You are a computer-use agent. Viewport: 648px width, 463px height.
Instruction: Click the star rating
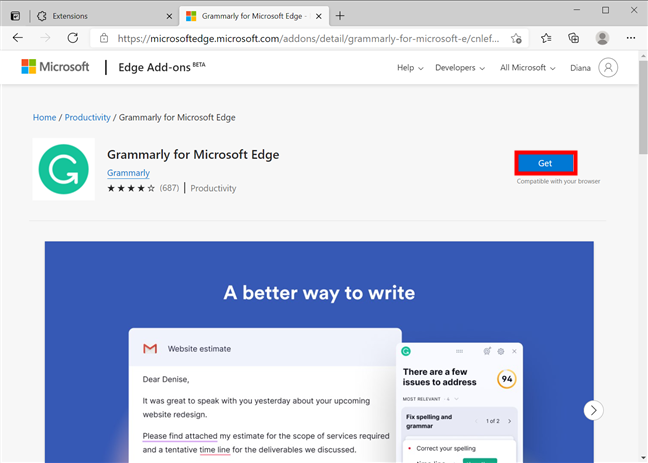[131, 189]
